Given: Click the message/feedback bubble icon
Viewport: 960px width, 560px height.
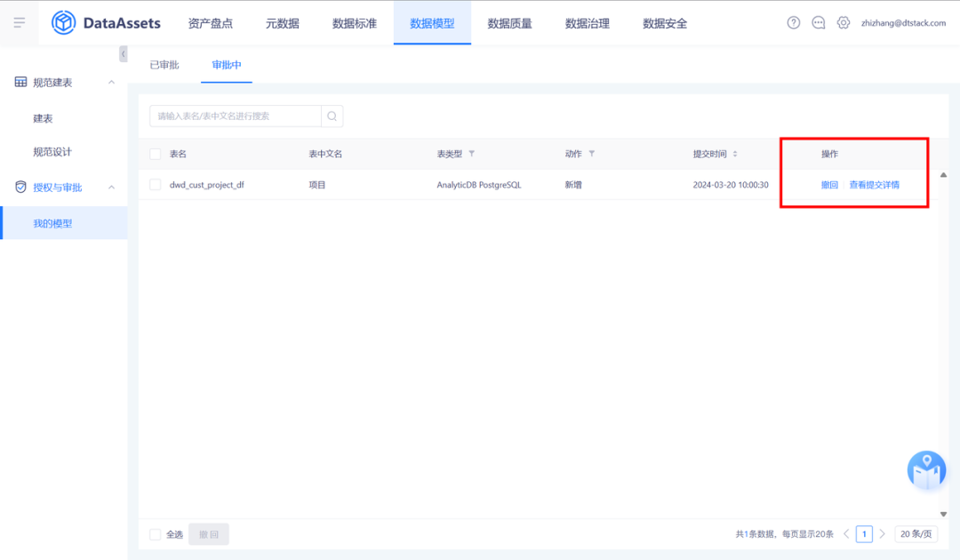Looking at the screenshot, I should click(x=818, y=22).
